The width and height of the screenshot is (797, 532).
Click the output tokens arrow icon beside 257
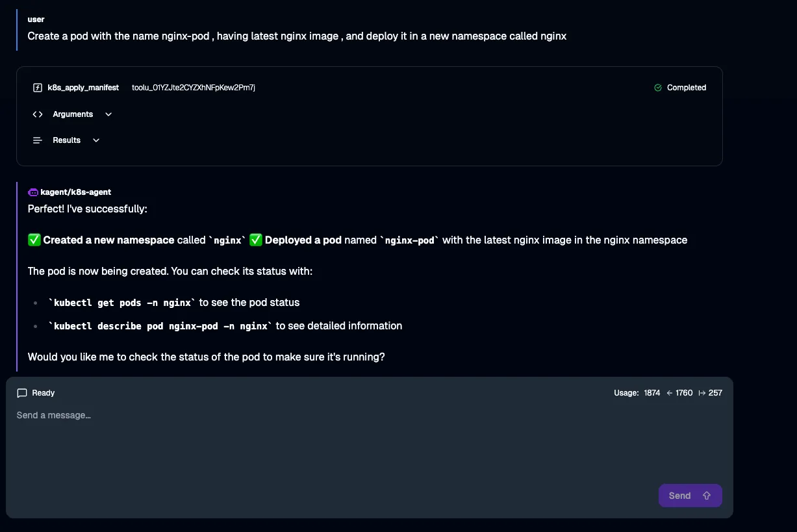702,393
